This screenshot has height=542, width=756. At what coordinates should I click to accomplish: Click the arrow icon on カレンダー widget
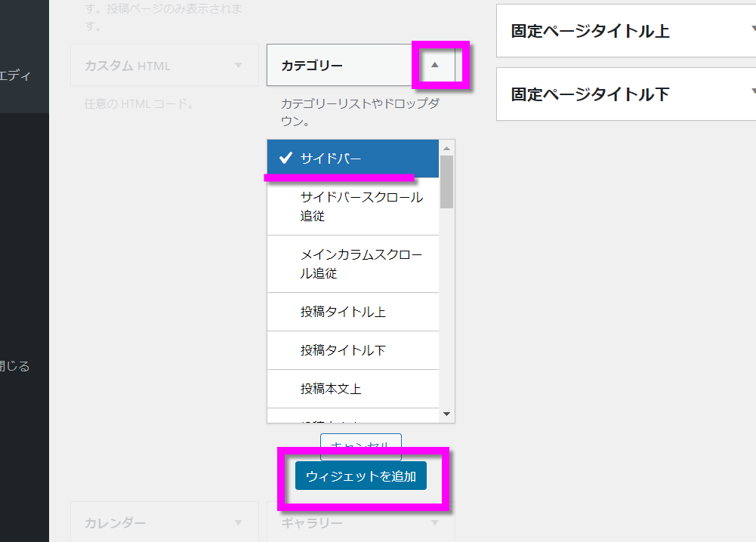coord(238,522)
